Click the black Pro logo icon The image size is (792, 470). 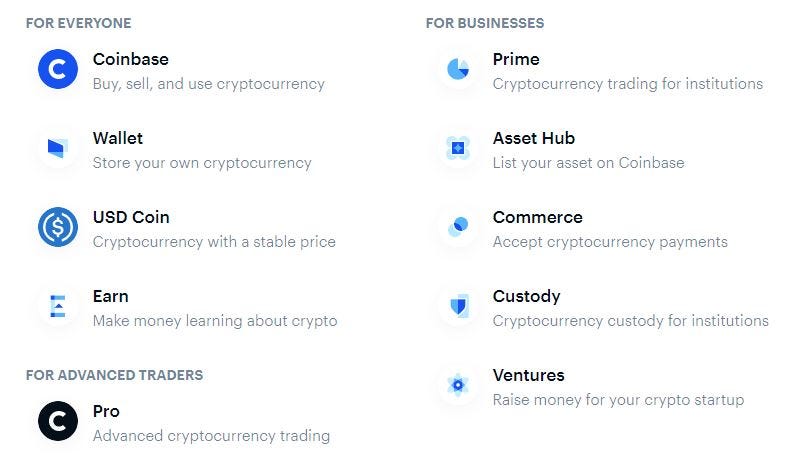tap(58, 421)
